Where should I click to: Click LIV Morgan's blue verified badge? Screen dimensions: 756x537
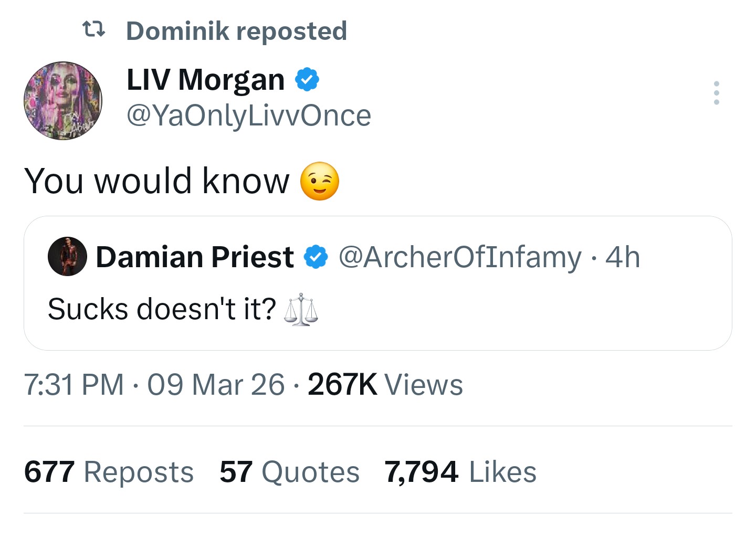307,80
